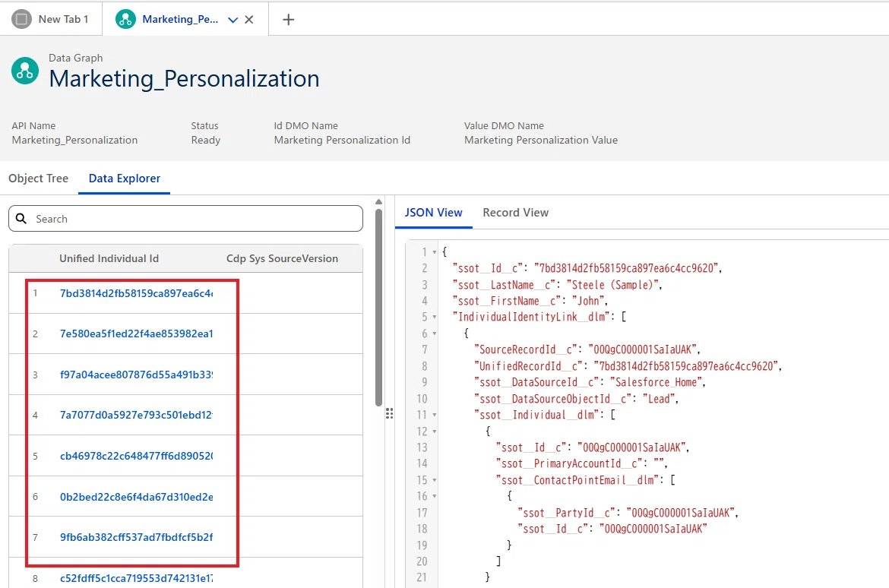
Task: Collapse the fold arrow on line 12
Action: 435,432
